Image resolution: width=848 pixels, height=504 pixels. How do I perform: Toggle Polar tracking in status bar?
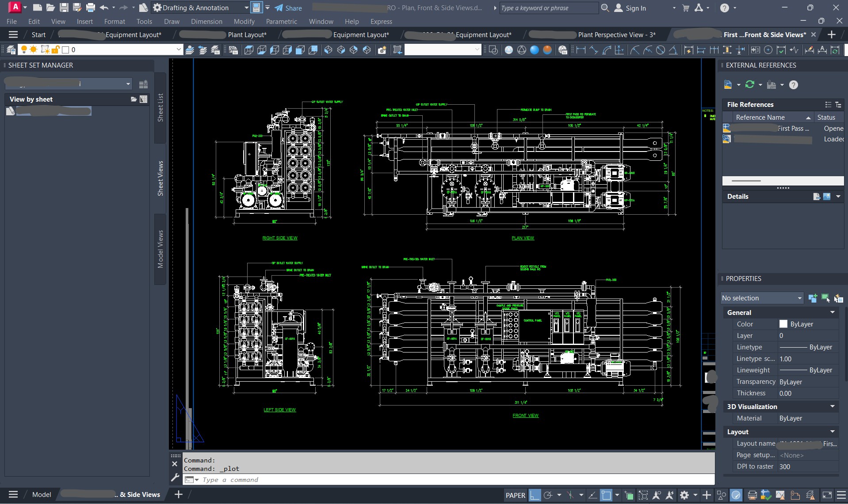coord(548,495)
